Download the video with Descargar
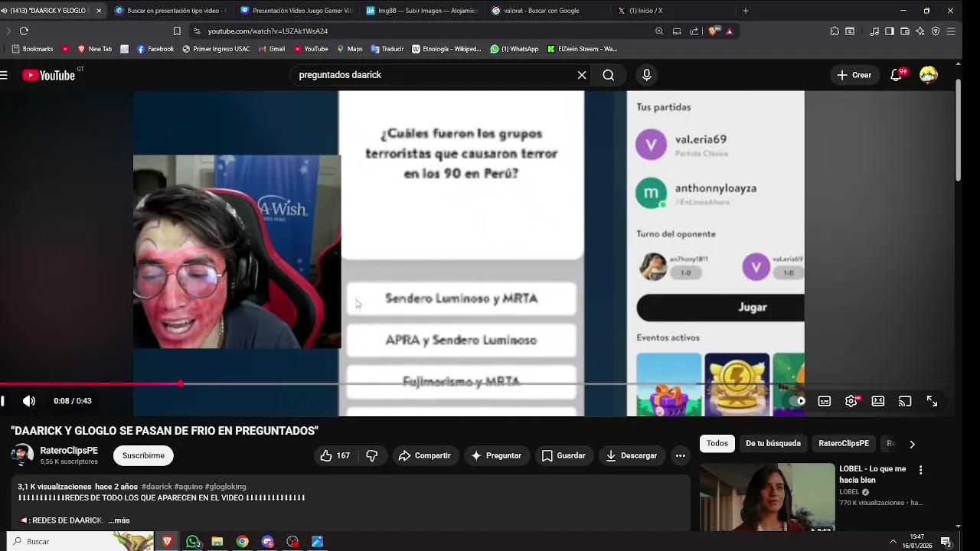 632,455
